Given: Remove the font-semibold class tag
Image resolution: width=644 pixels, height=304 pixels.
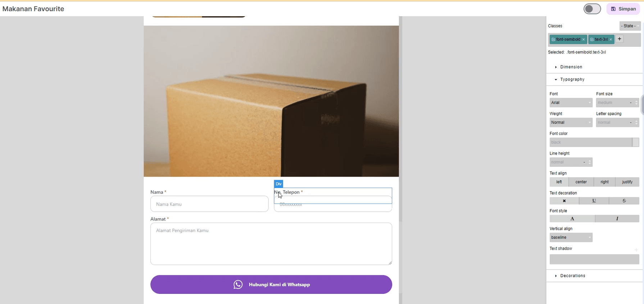Looking at the screenshot, I should pos(584,40).
